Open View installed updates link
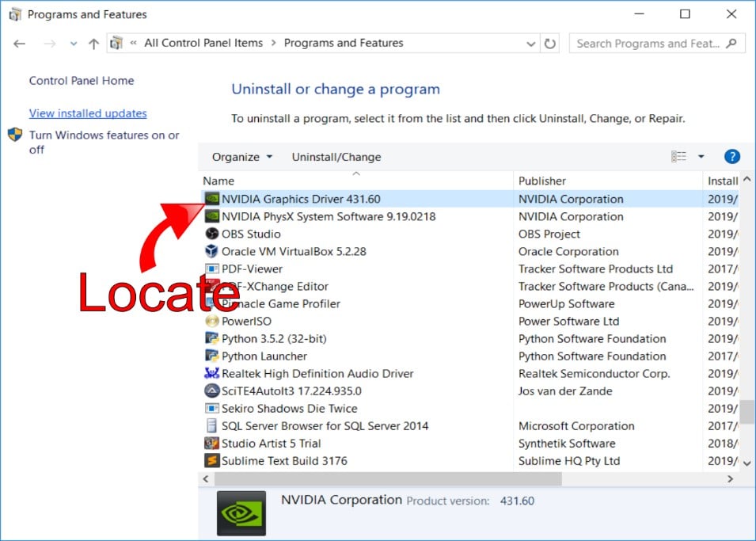This screenshot has height=541, width=756. pyautogui.click(x=88, y=113)
